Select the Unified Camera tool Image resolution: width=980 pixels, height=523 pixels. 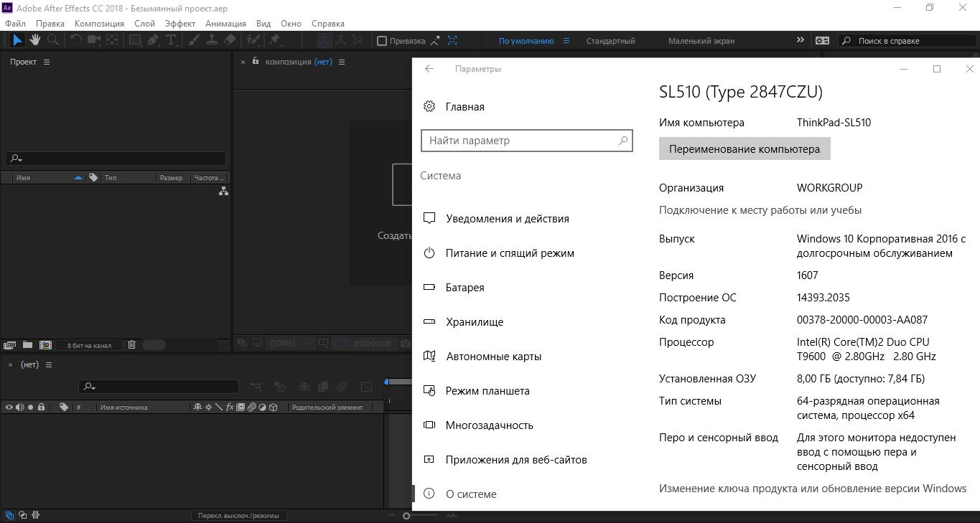click(93, 40)
